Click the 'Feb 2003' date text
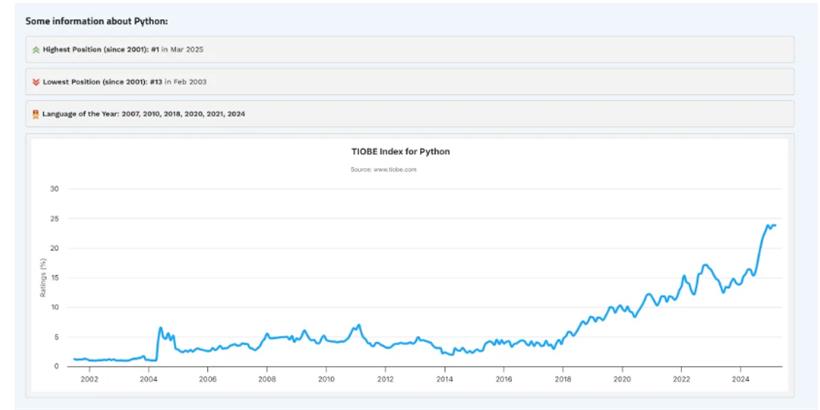The image size is (820, 410). click(190, 82)
